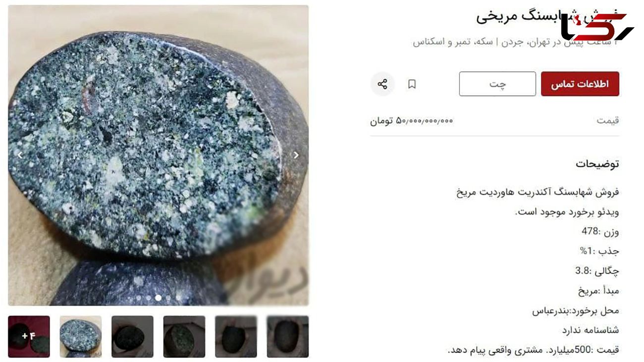The image size is (644, 362).
Task: Click the highlighted active carousel dot
Action: pos(158,298)
